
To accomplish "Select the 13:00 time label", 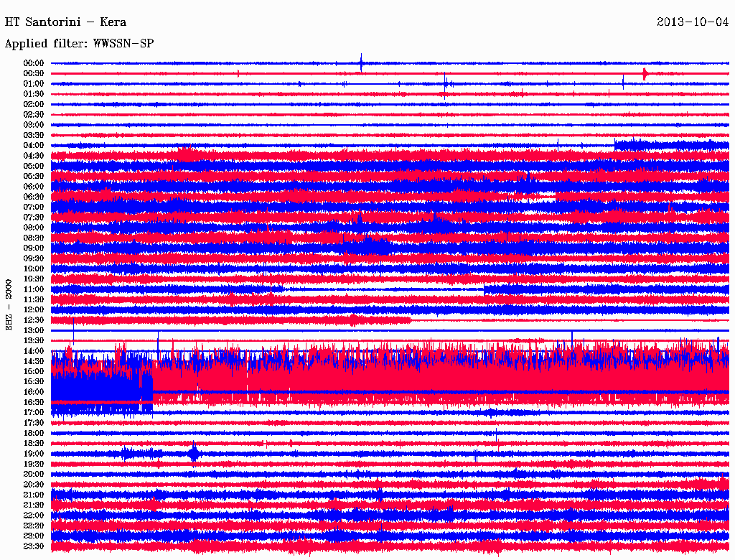I will click(x=34, y=330).
